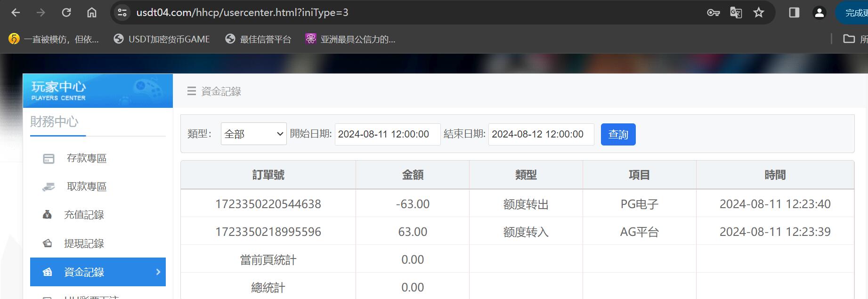Click the 玩家中心 Players Center banner
The width and height of the screenshot is (868, 299).
coord(98,91)
